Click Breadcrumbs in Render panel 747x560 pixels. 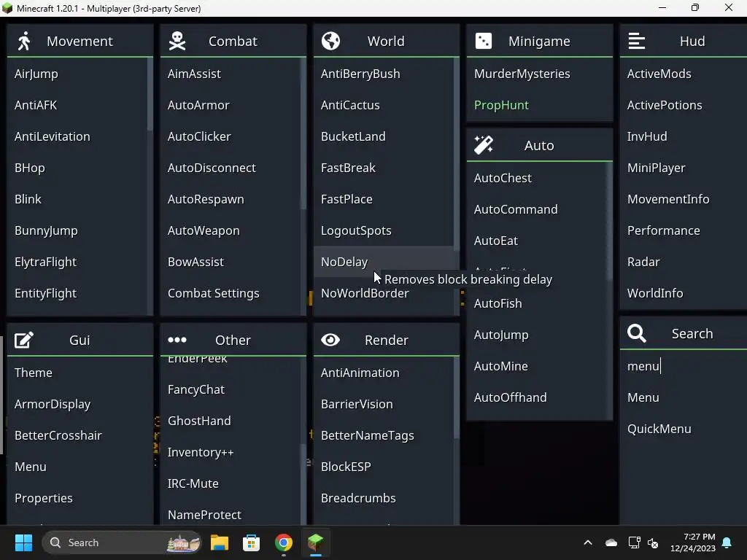point(384,498)
